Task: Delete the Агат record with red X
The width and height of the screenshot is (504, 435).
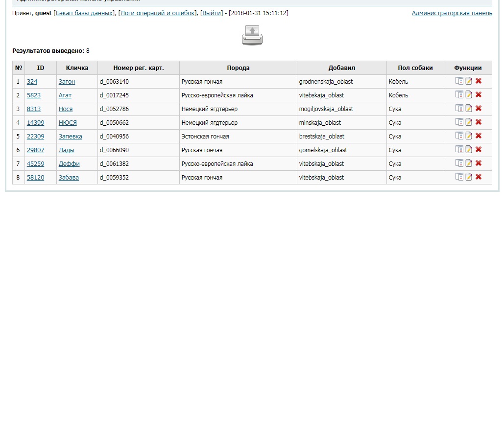Action: click(479, 95)
